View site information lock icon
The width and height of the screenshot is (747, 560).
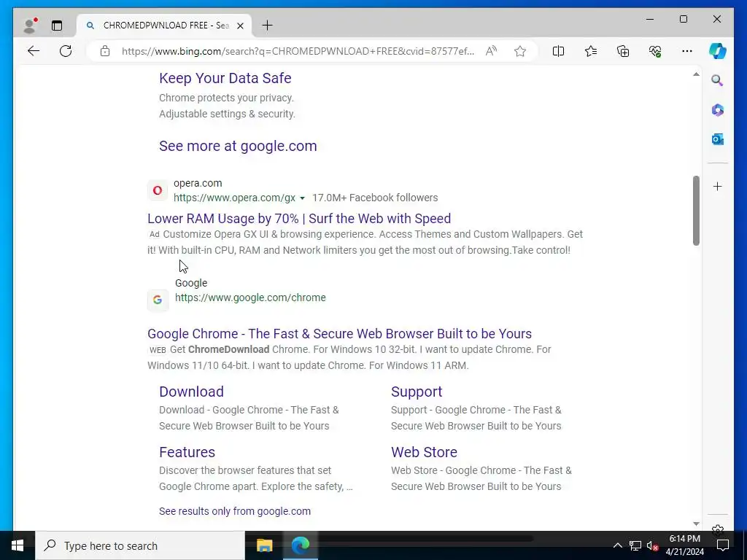click(x=105, y=51)
